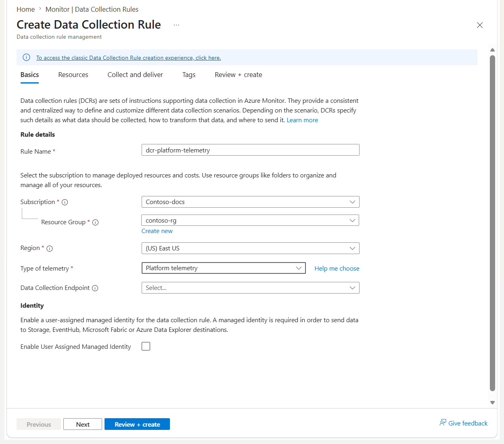Click the blue Review + create button
Viewport: 504px width, 444px height.
[137, 424]
